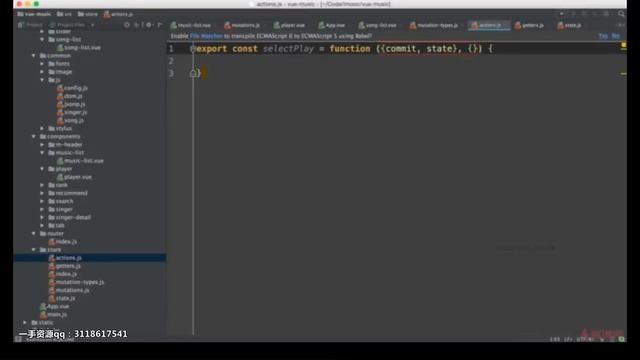Click No in the Babel transpile banner
The height and width of the screenshot is (360, 640).
(616, 36)
